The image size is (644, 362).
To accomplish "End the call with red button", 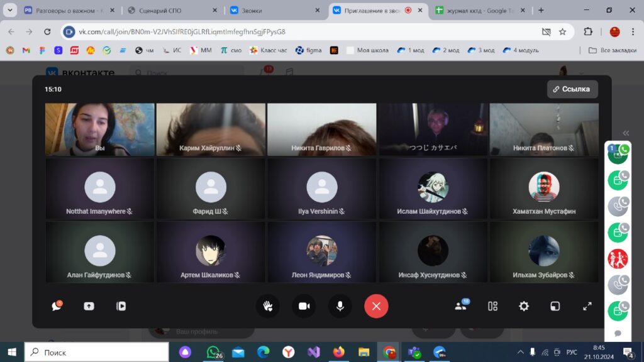I will (x=376, y=306).
